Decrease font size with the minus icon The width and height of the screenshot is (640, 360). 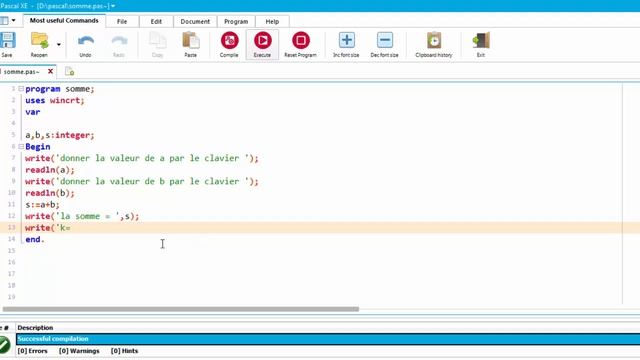tap(384, 40)
